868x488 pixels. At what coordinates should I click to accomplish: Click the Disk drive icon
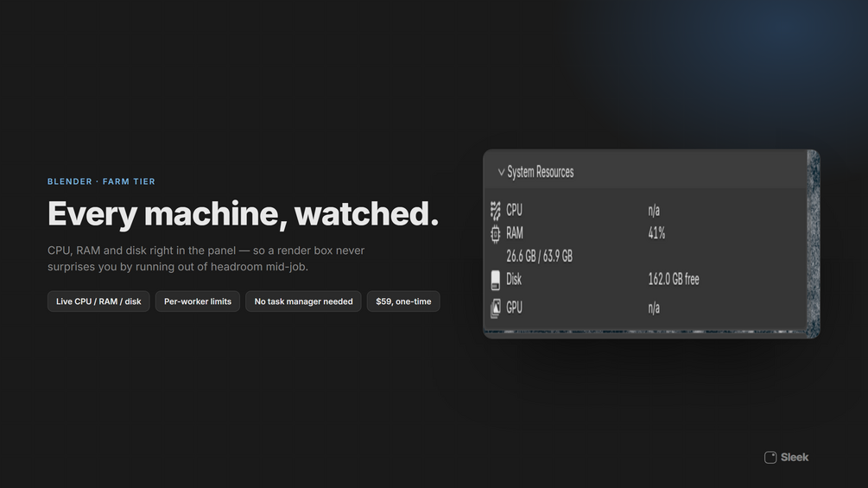496,280
